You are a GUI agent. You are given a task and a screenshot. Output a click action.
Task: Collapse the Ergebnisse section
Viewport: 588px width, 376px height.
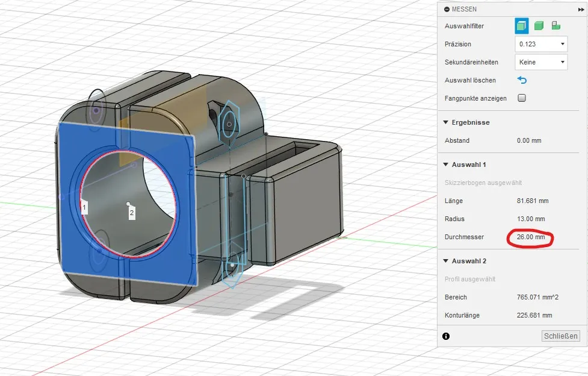446,122
